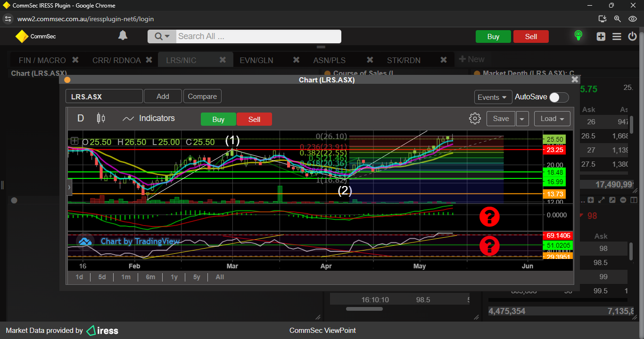The width and height of the screenshot is (644, 339).
Task: Toggle the AutoSave switch
Action: [559, 97]
